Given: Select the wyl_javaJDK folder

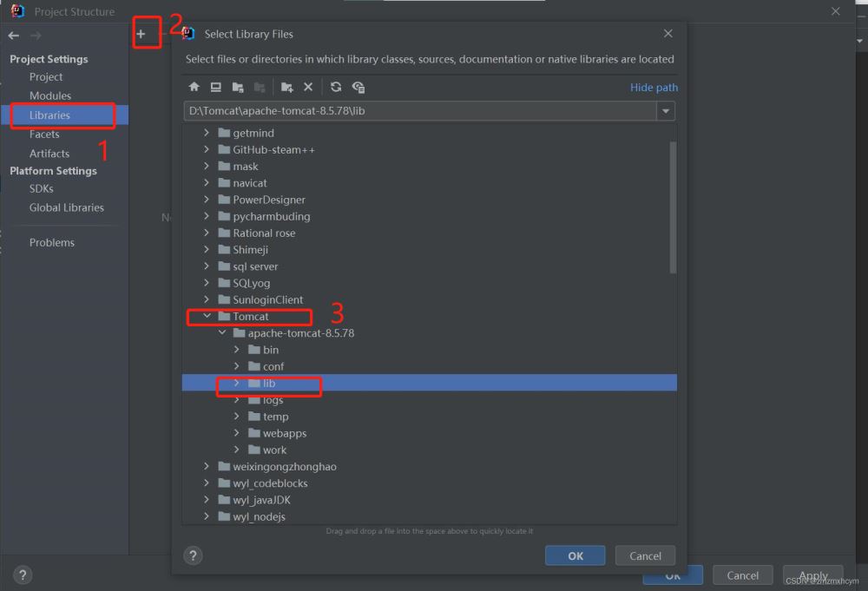Looking at the screenshot, I should pyautogui.click(x=261, y=500).
